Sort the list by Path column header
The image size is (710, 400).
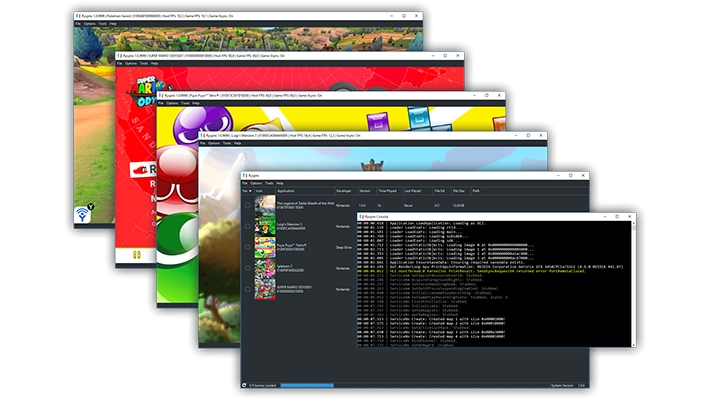[x=476, y=191]
